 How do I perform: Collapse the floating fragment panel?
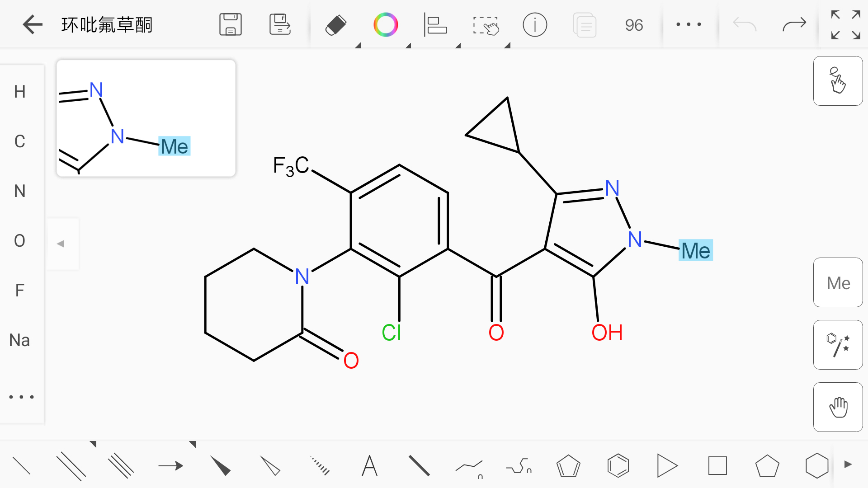(x=61, y=244)
